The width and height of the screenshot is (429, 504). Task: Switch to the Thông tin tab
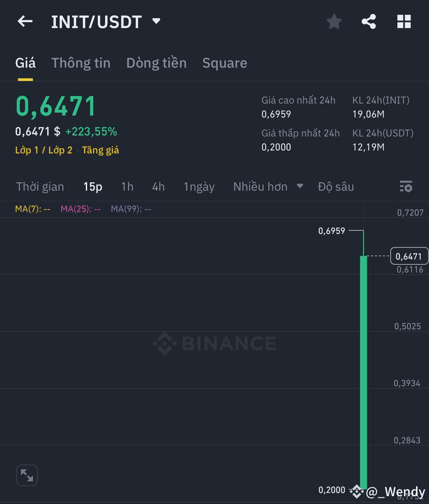[x=81, y=63]
